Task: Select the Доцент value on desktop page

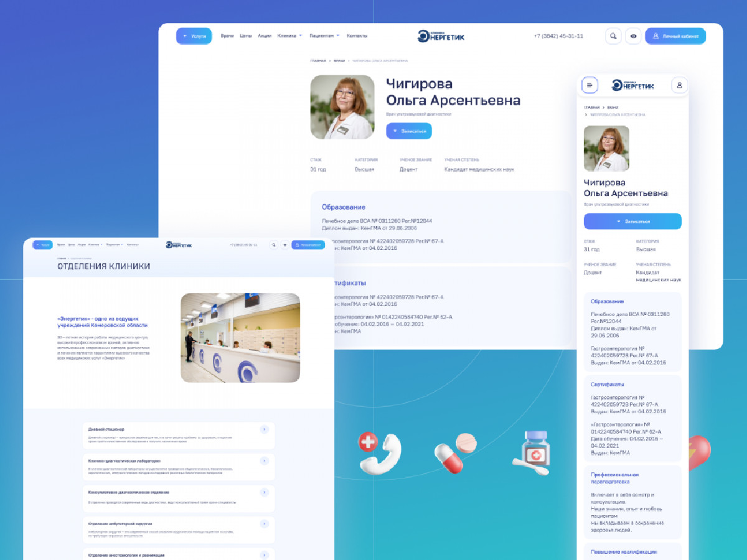Action: 408,169
